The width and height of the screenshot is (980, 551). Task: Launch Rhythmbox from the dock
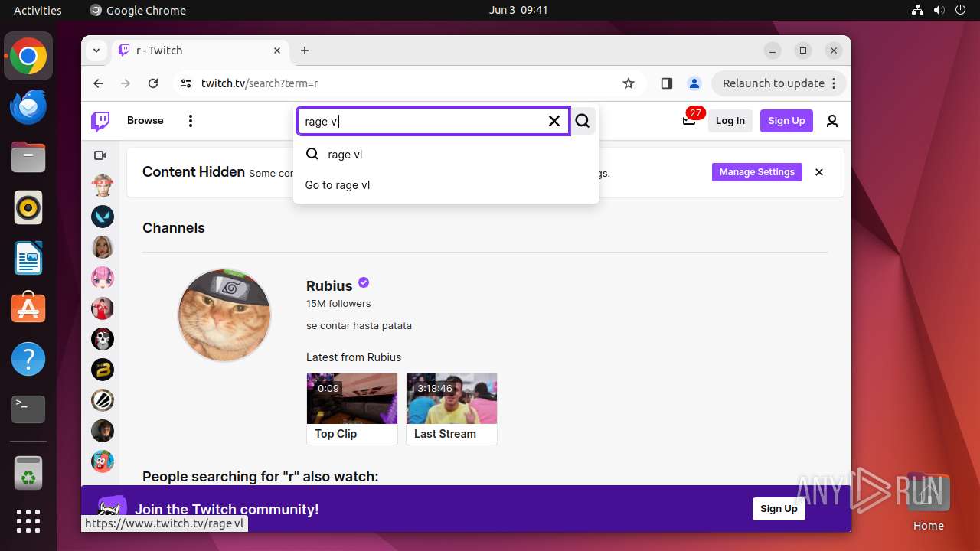point(28,208)
